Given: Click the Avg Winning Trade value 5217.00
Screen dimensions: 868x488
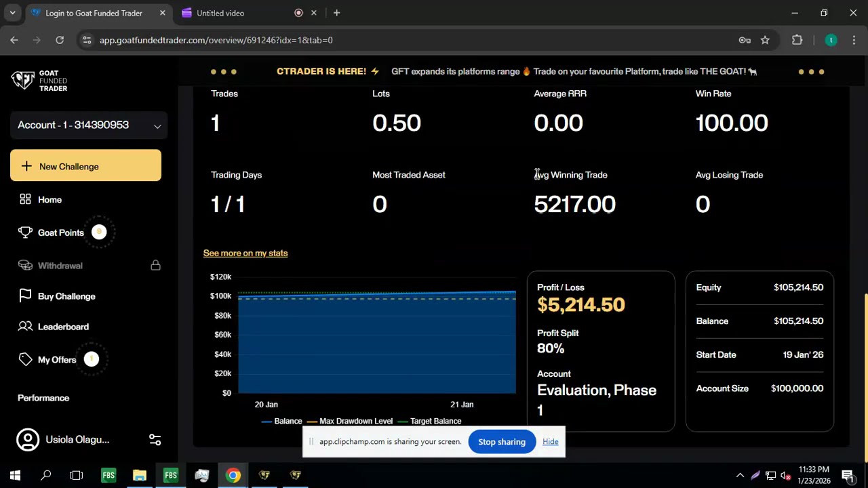Looking at the screenshot, I should [575, 204].
